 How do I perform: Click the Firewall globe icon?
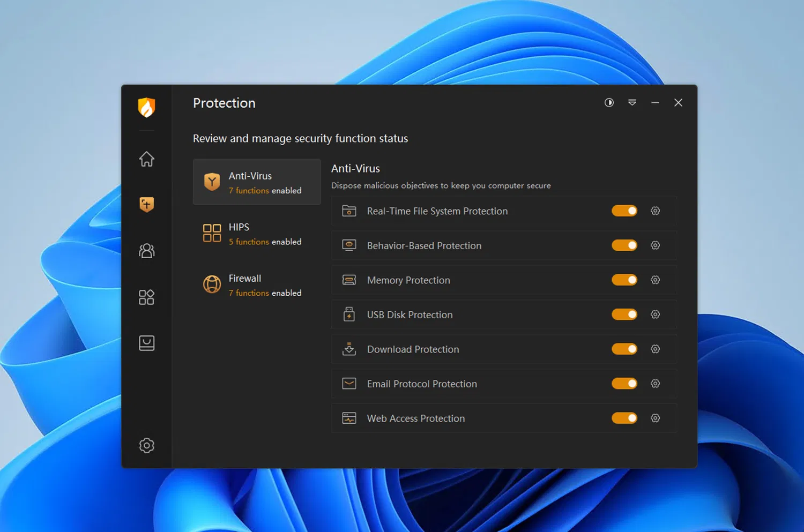pyautogui.click(x=212, y=284)
